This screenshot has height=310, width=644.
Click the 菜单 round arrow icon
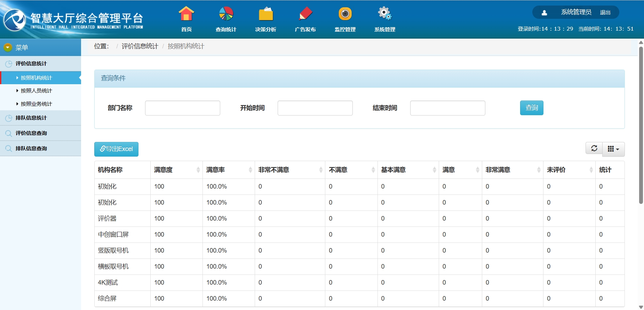click(x=8, y=47)
